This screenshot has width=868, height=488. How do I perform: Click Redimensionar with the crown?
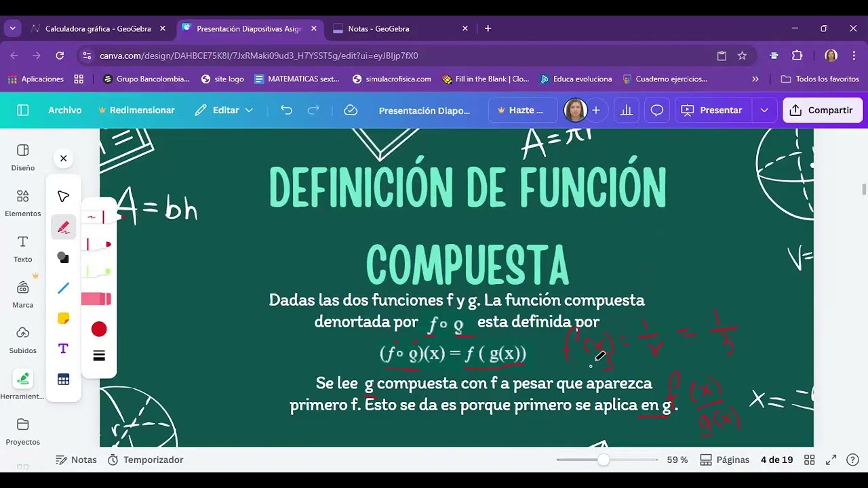(136, 110)
